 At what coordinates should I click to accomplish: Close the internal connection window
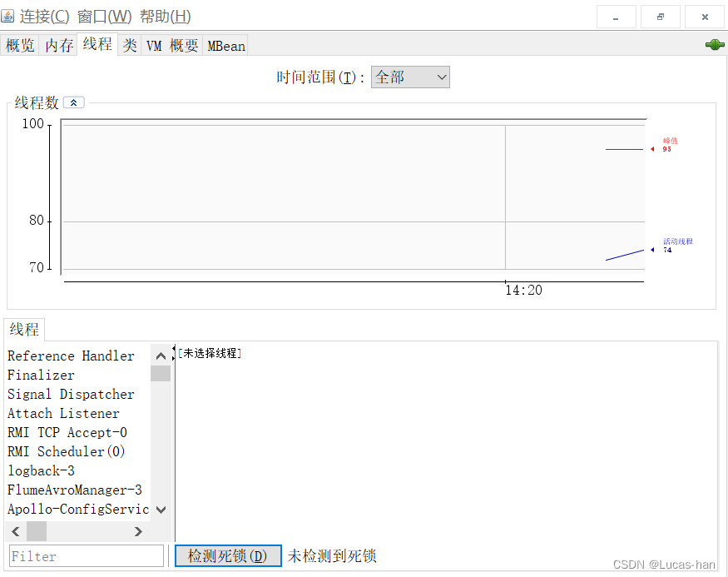(705, 17)
